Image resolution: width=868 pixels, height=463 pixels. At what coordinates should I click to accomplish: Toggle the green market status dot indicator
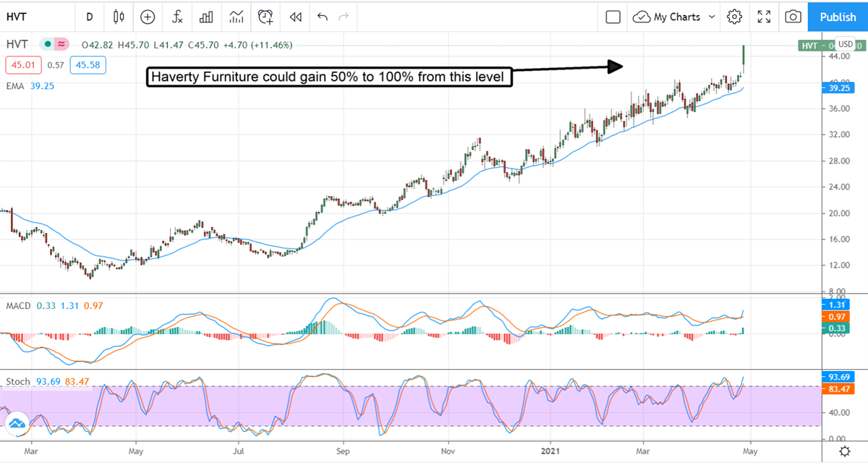click(48, 45)
